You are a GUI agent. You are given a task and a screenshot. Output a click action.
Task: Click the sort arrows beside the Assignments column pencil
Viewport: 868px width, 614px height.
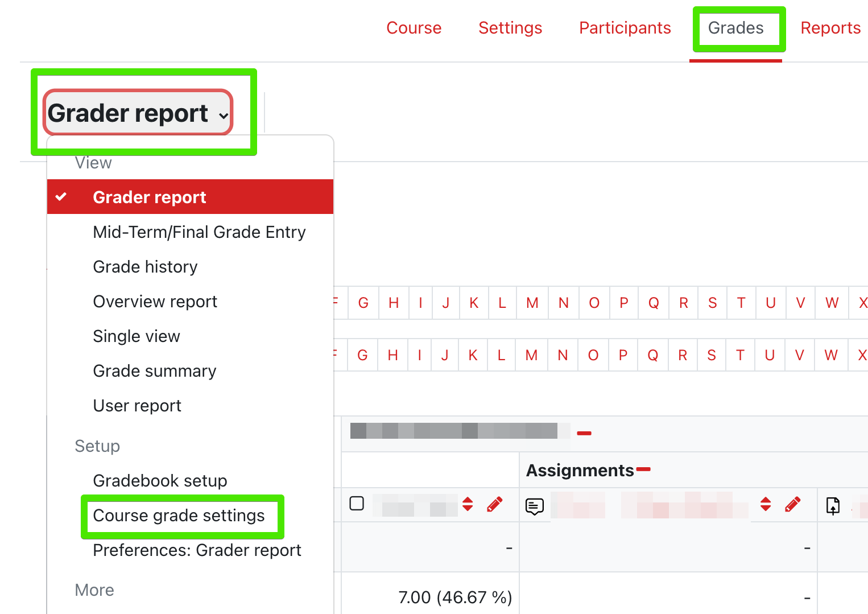766,504
